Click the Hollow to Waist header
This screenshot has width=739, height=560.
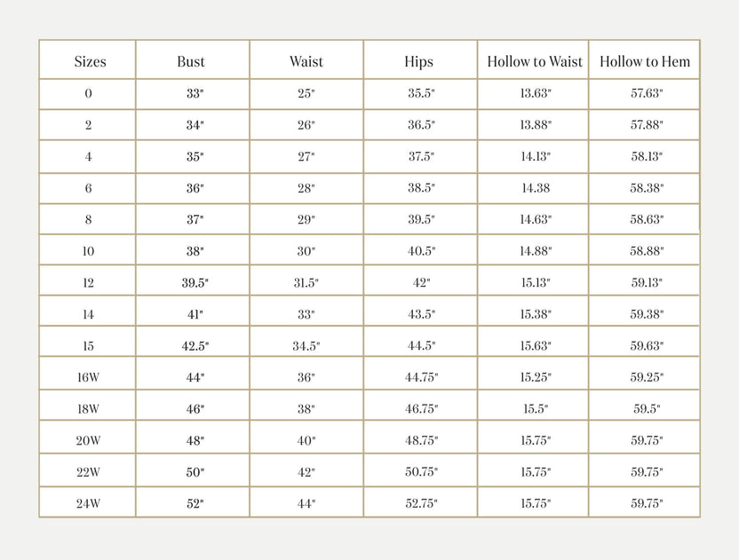(x=535, y=61)
